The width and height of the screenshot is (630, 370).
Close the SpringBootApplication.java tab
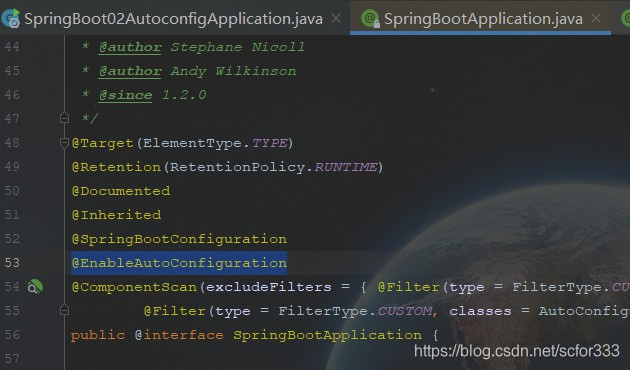596,18
